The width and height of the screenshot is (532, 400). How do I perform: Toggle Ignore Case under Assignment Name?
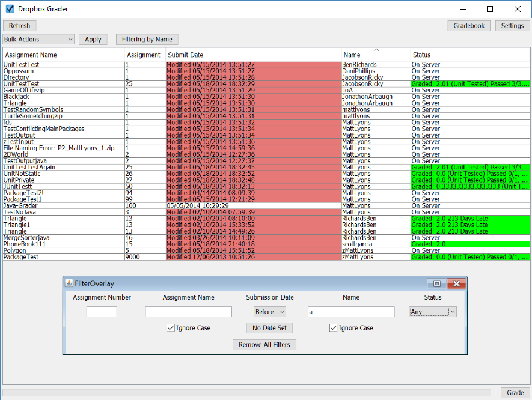tap(170, 328)
